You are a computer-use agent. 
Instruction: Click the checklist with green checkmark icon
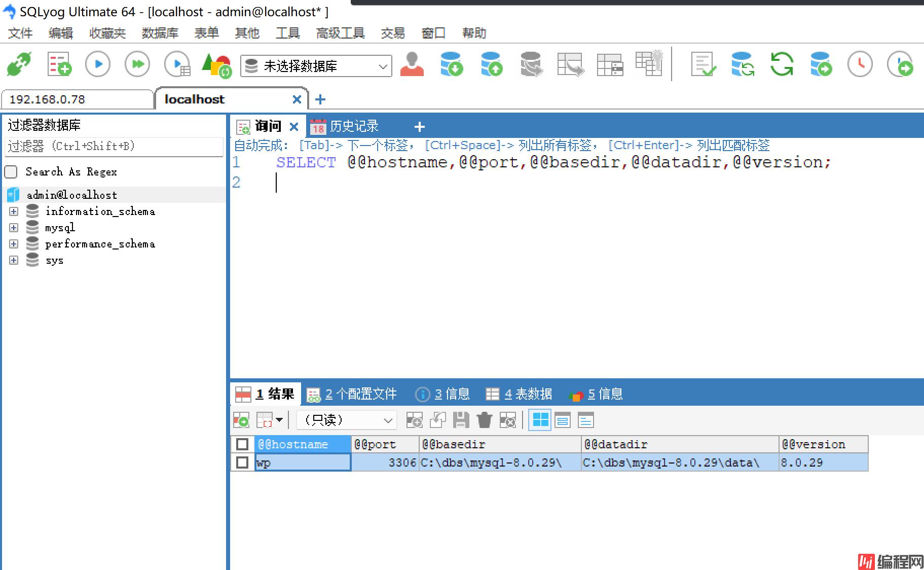point(704,64)
